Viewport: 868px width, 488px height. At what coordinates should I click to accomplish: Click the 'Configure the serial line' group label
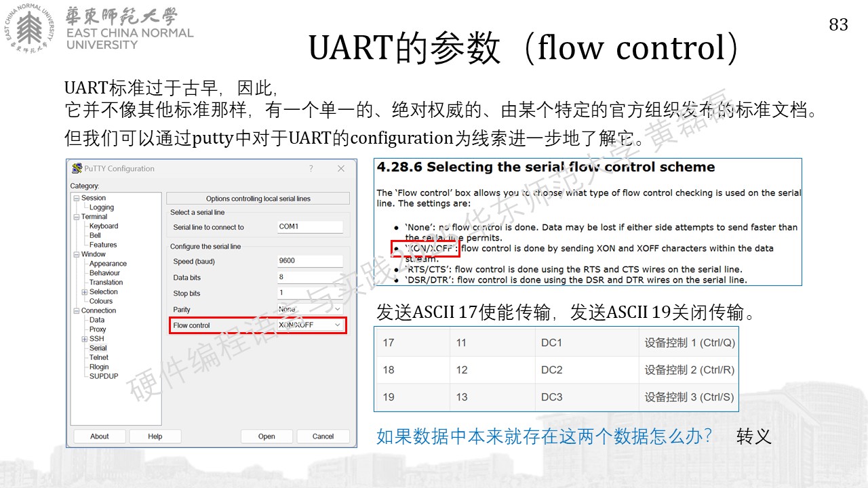pyautogui.click(x=205, y=247)
